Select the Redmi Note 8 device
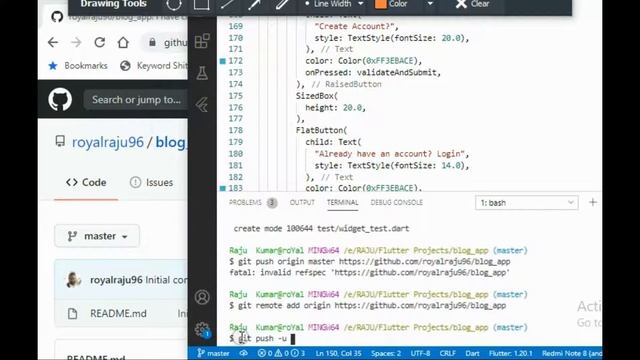 tap(571, 353)
